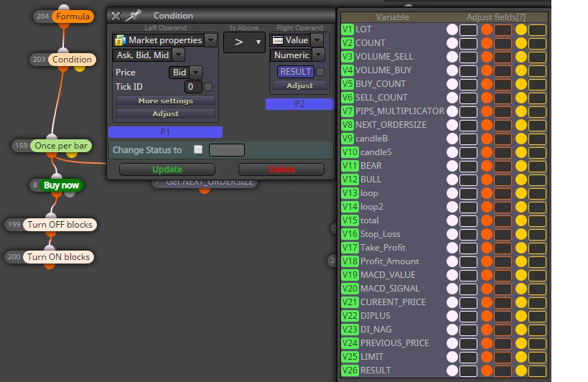Click the RESULT value field

[x=296, y=72]
